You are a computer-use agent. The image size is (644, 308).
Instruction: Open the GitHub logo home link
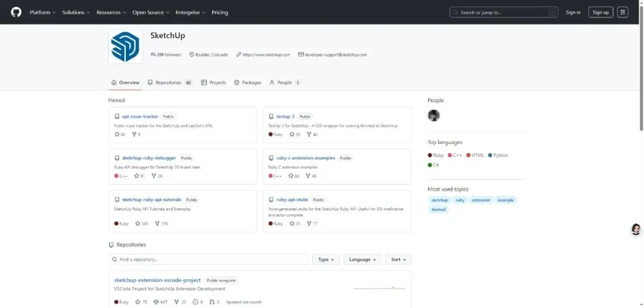[16, 13]
